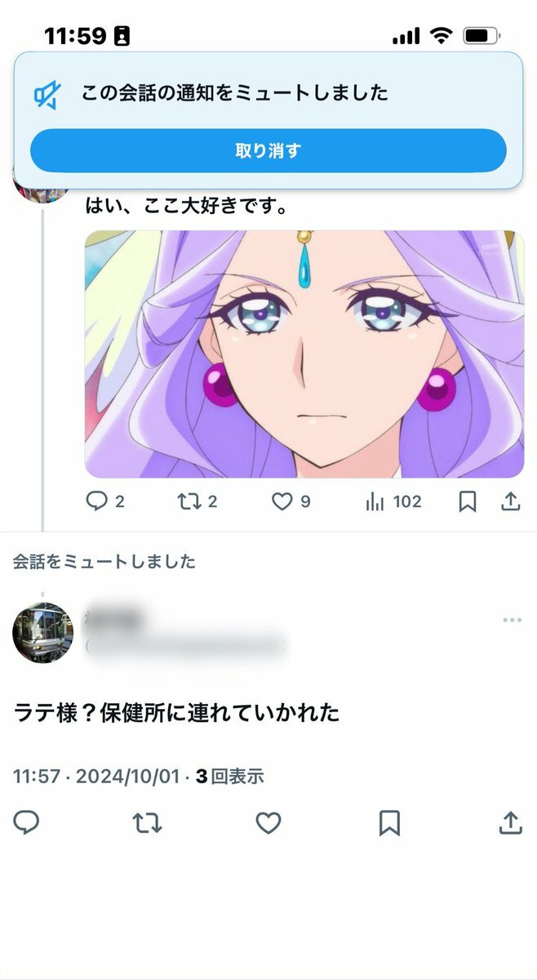The height and width of the screenshot is (980, 537).
Task: Open the three-dot more menu on reply
Action: tap(512, 621)
